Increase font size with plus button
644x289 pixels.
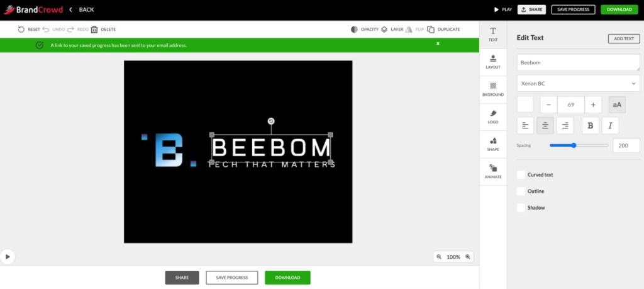(x=593, y=105)
